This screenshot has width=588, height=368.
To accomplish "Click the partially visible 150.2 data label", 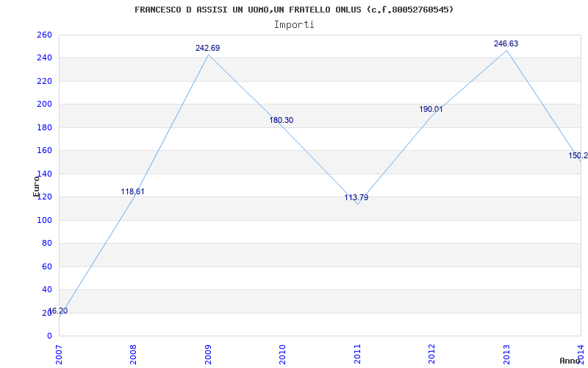I will [578, 155].
